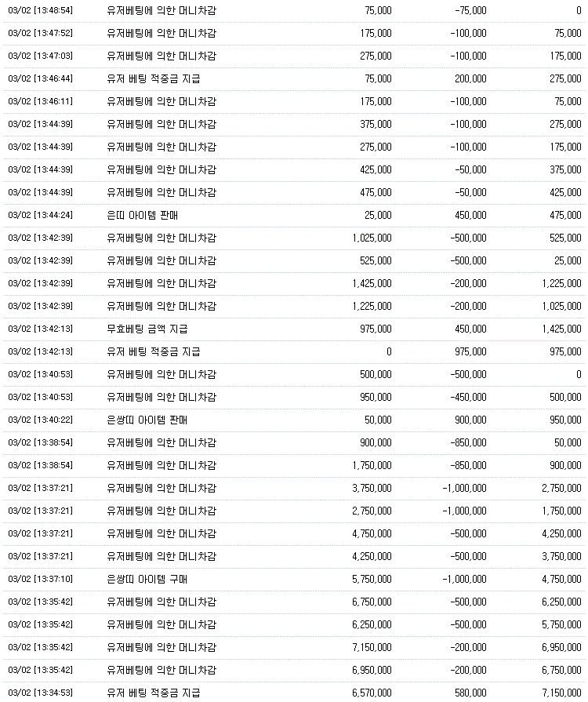The height and width of the screenshot is (702, 588).
Task: Click the 7,150,000 balance in the last row
Action: [x=561, y=693]
